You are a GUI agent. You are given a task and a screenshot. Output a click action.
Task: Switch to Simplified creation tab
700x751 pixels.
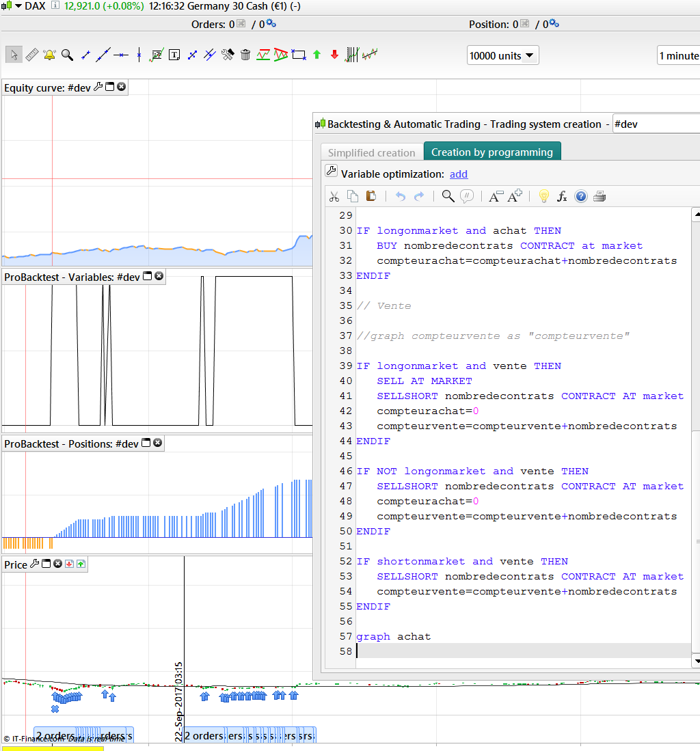click(x=371, y=152)
